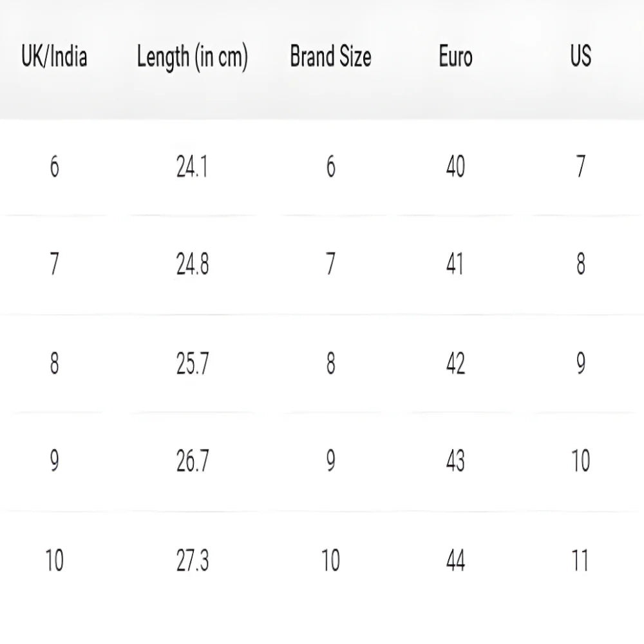Select the 27.3 length cell

[x=192, y=561]
